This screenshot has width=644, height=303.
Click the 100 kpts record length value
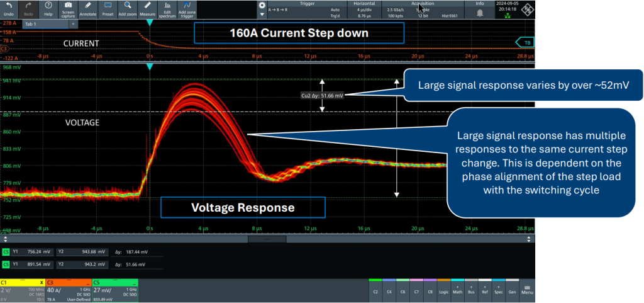point(395,16)
